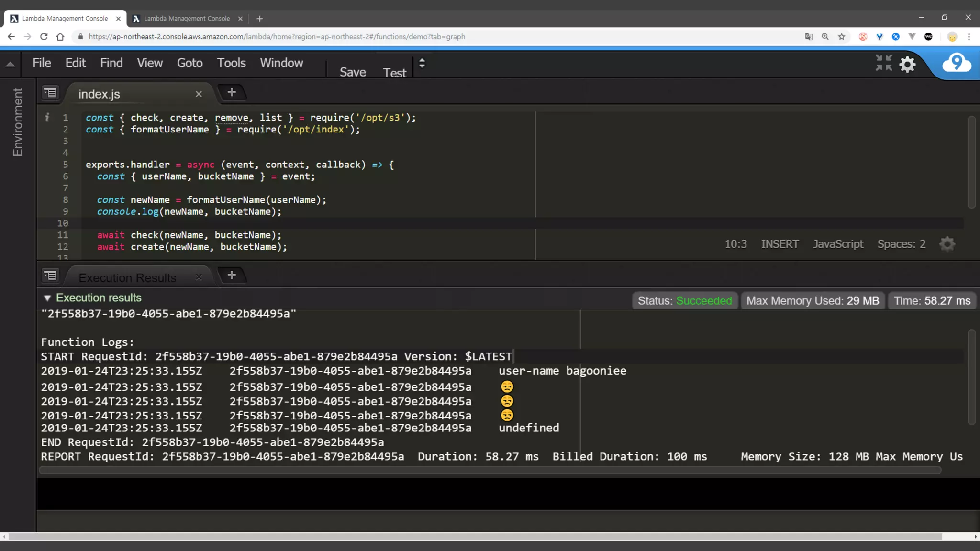Open the results pane tab list icon

(50, 275)
